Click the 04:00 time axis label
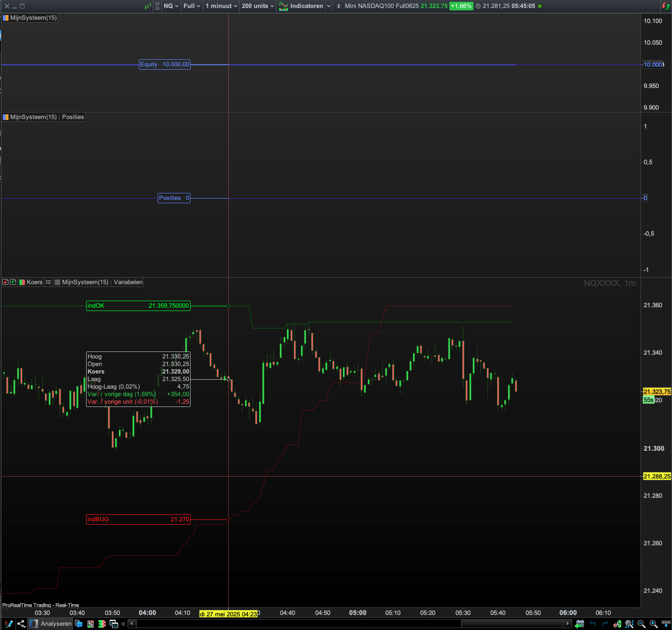Image resolution: width=672 pixels, height=630 pixels. coord(147,613)
